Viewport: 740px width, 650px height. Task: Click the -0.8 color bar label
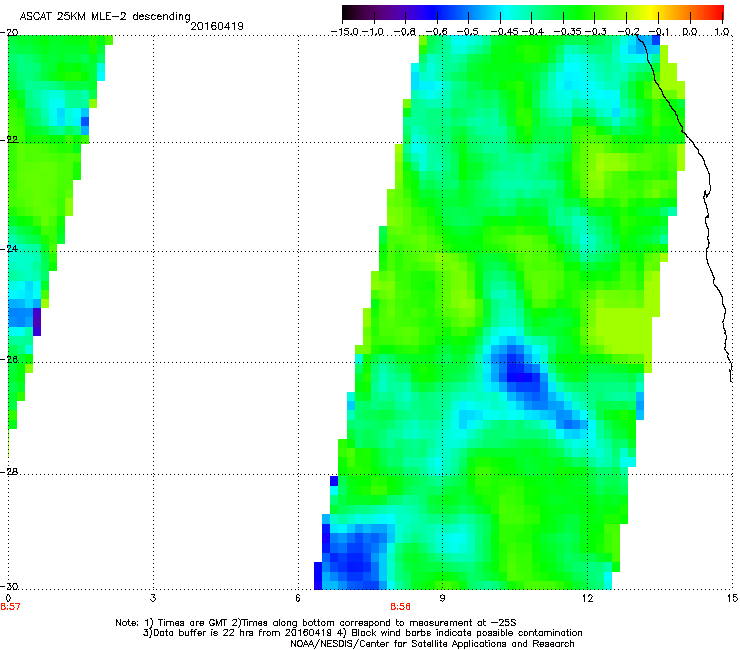(404, 32)
